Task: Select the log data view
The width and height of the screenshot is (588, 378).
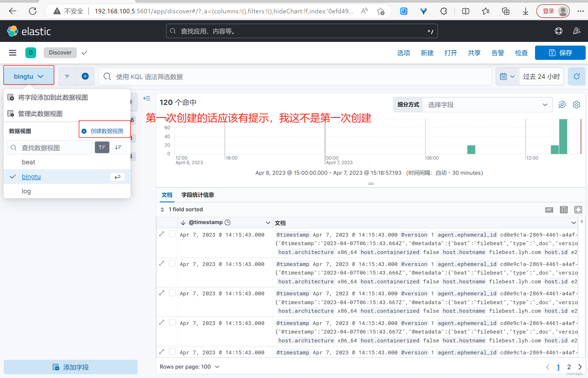Action: click(67, 191)
